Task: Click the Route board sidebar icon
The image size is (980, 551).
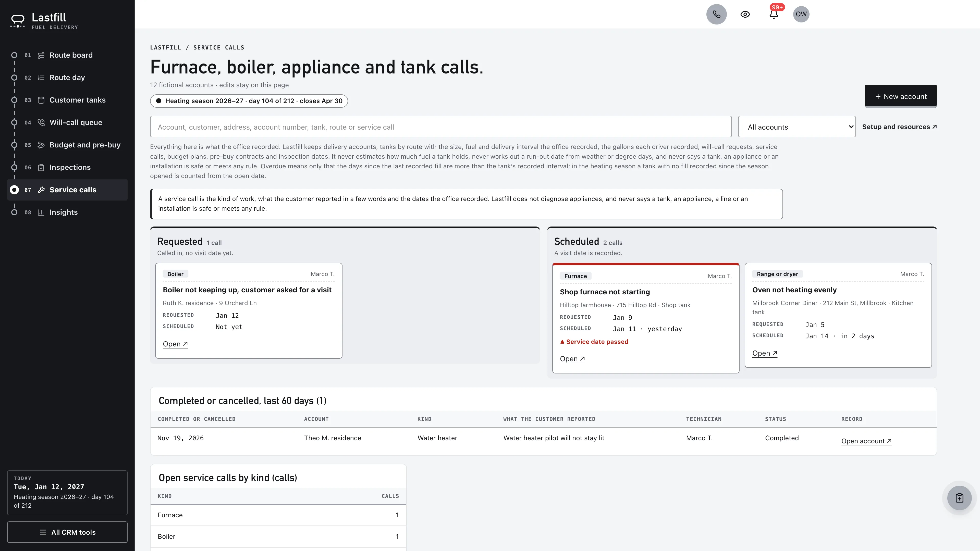Action: 41,55
